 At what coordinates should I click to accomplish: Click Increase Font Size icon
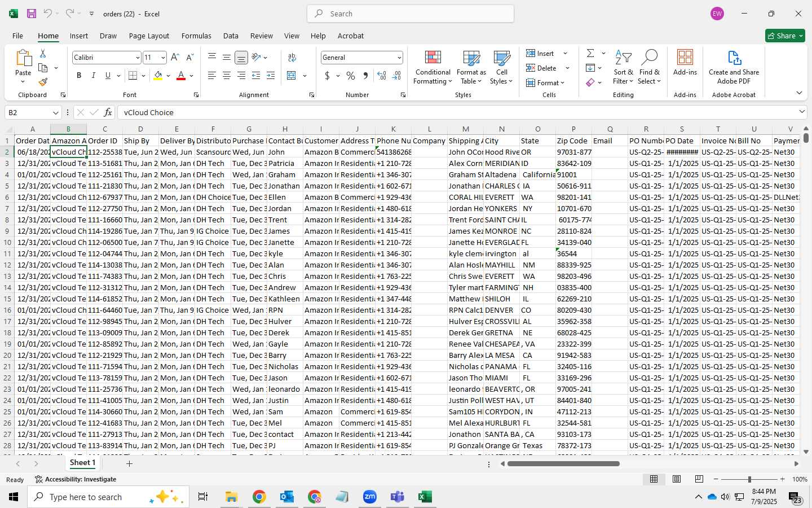[x=175, y=58]
